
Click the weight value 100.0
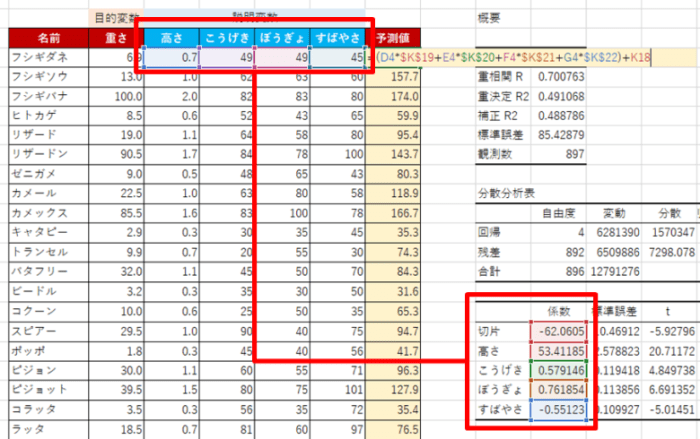point(116,96)
